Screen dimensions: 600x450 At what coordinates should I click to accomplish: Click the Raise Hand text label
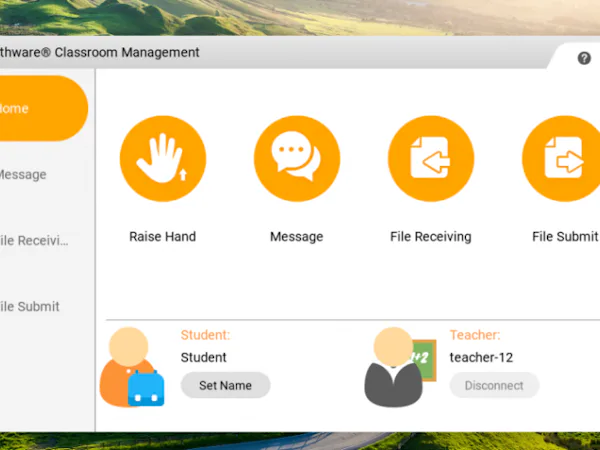(x=163, y=236)
